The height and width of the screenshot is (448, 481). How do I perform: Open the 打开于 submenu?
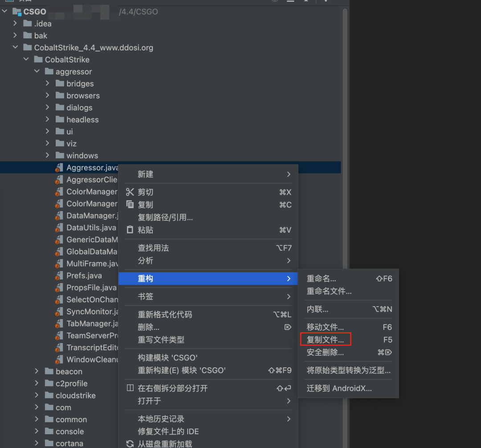[208, 401]
